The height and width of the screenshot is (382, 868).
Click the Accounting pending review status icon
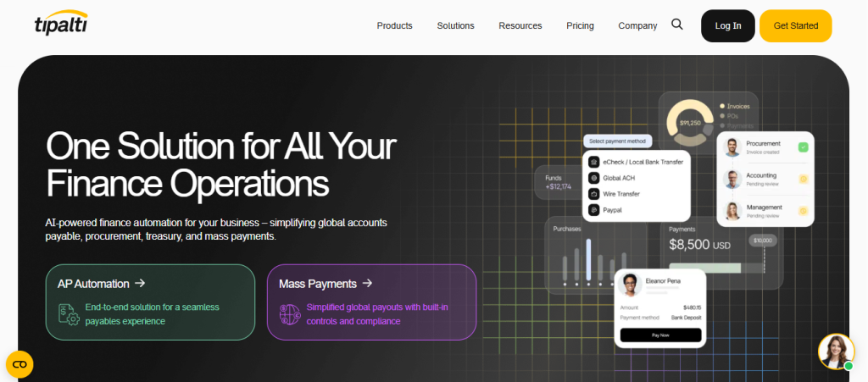tap(804, 179)
